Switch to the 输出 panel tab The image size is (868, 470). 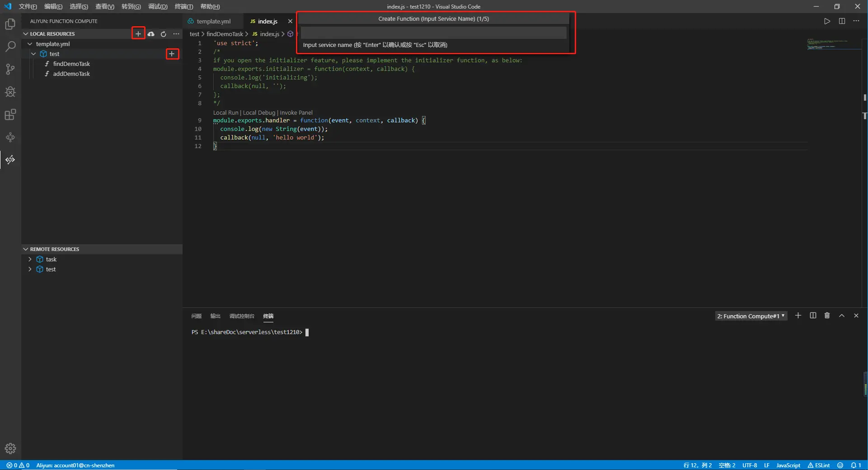[x=216, y=316]
